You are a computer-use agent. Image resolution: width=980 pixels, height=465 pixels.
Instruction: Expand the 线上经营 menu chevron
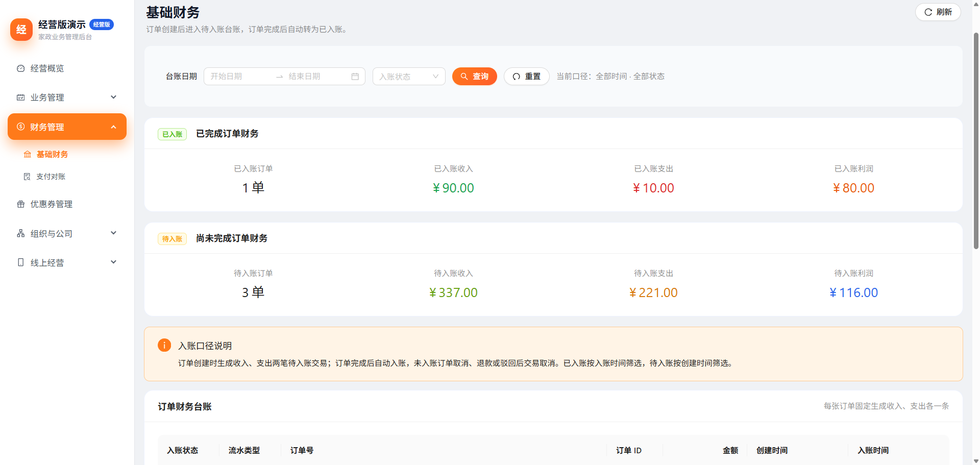tap(114, 262)
